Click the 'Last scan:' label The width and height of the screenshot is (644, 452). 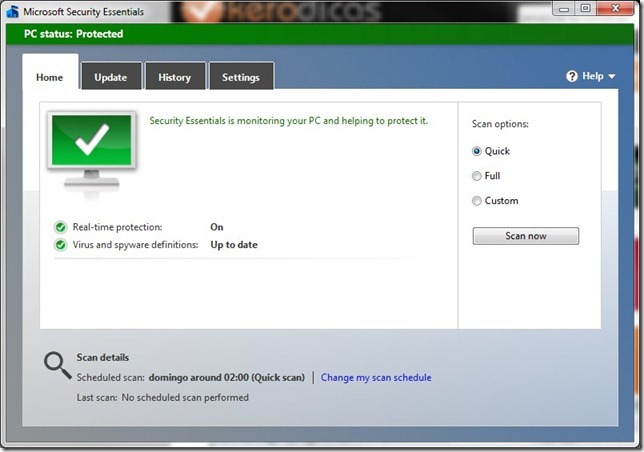coord(97,397)
